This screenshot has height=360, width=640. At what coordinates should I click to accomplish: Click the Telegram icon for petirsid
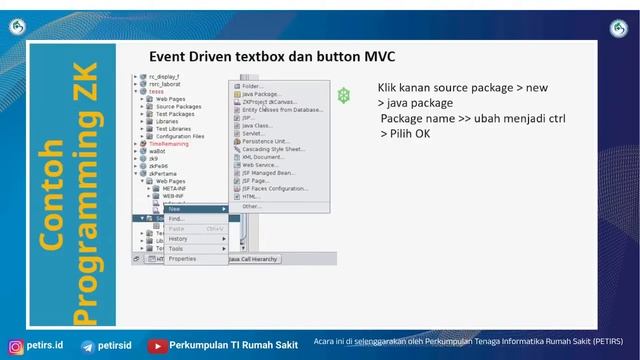pos(88,347)
